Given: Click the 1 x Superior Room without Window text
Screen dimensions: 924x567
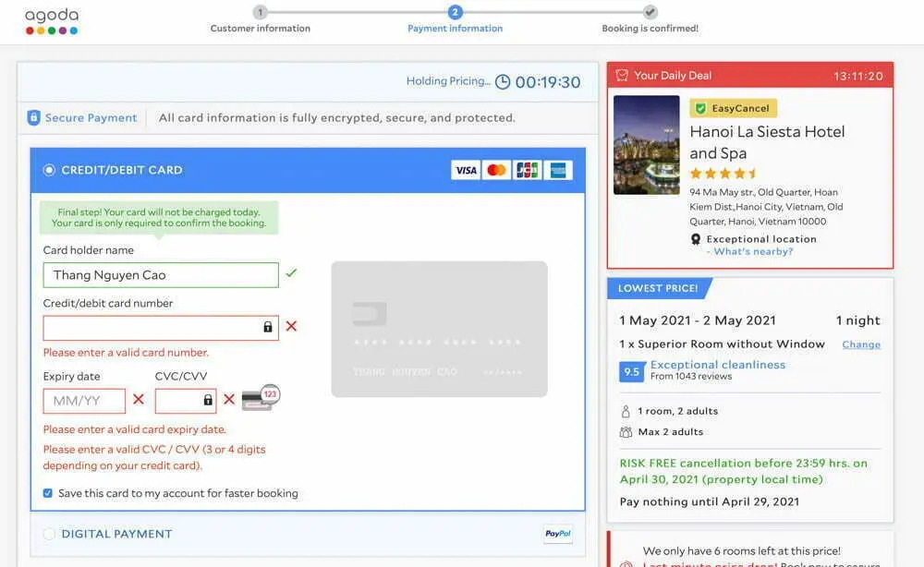Looking at the screenshot, I should pyautogui.click(x=722, y=344).
